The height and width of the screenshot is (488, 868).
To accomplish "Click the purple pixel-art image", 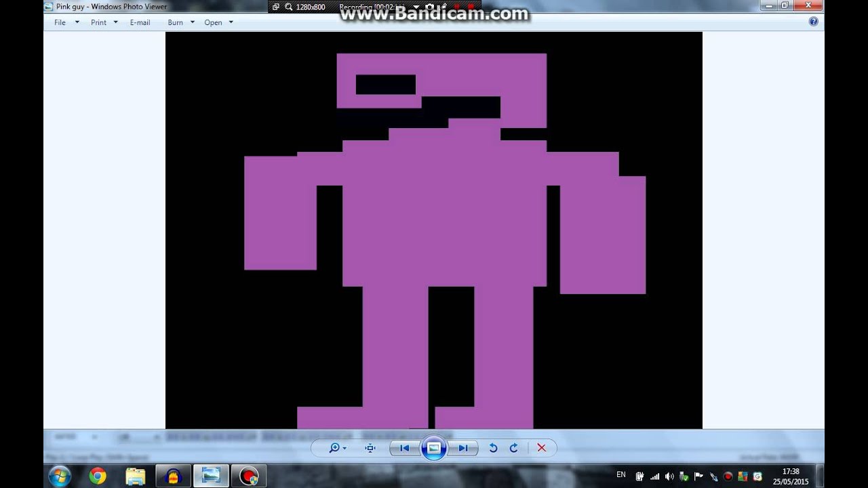I will click(x=434, y=230).
